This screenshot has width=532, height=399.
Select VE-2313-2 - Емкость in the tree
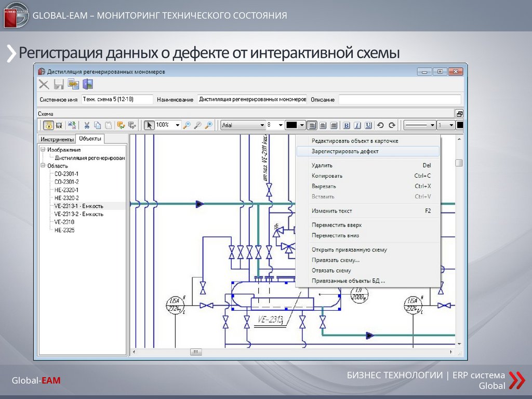(78, 214)
